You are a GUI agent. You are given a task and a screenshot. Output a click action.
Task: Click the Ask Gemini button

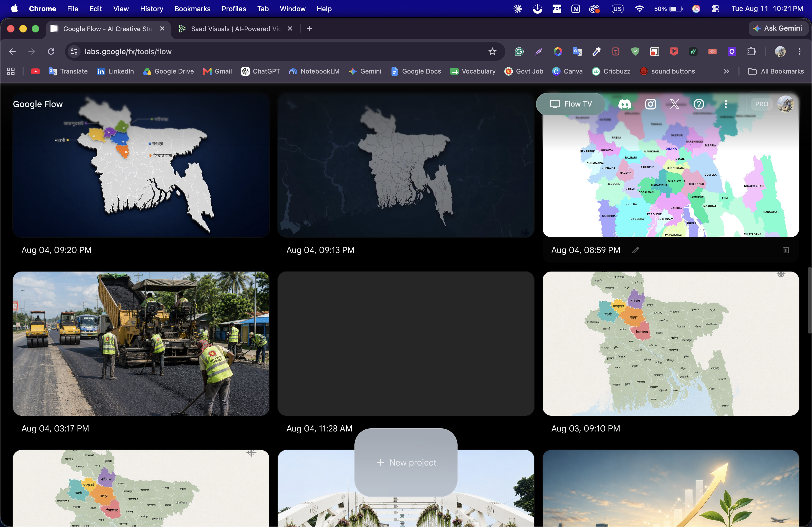tap(778, 28)
